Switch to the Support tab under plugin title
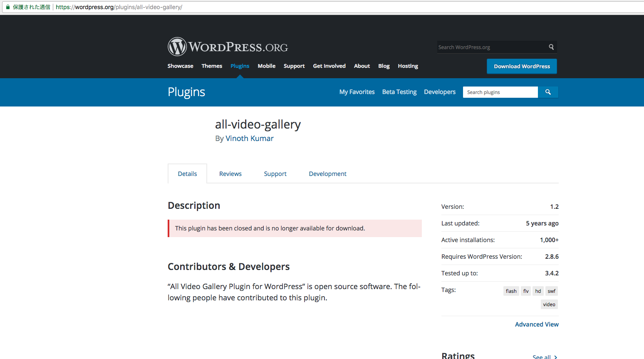Screen dimensions: 644x359 tap(275, 173)
